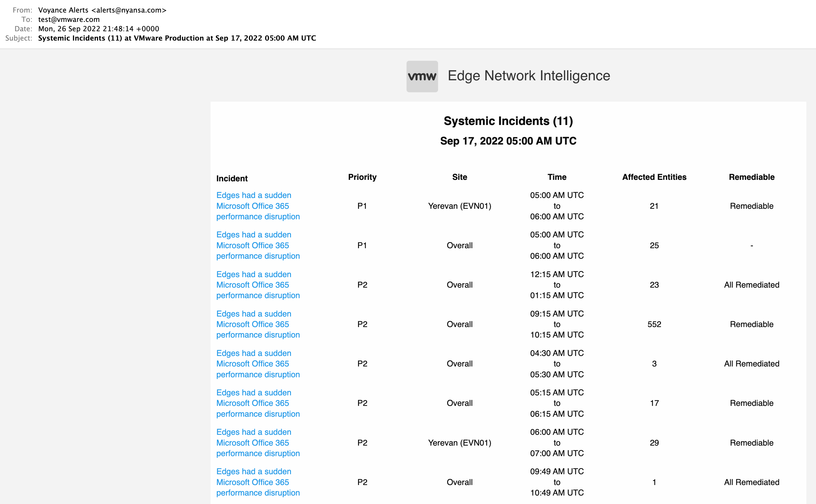Click the Systemic Incidents (11) heading
Screen dimensions: 816x504
[x=508, y=121]
